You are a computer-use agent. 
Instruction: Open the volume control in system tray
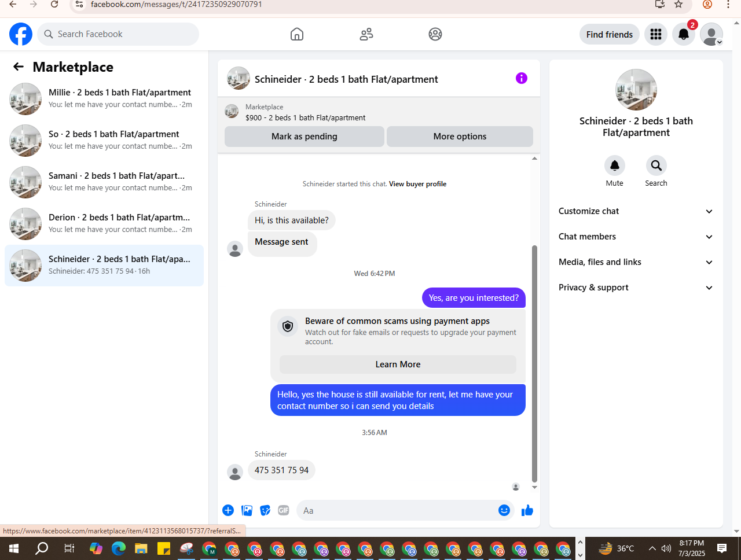(x=666, y=548)
